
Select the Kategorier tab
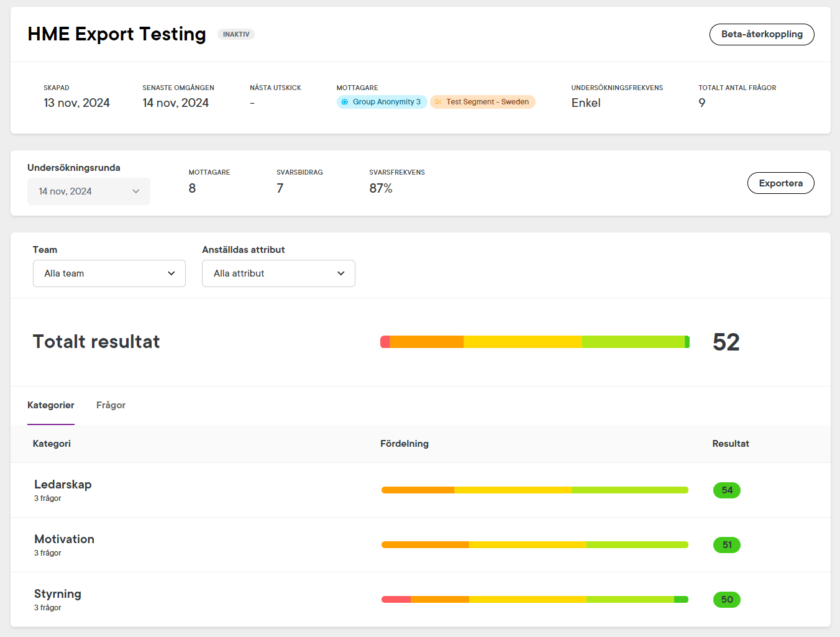point(51,405)
